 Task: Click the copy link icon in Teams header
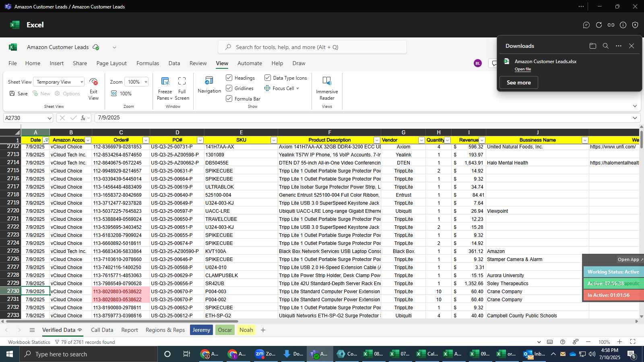611,25
